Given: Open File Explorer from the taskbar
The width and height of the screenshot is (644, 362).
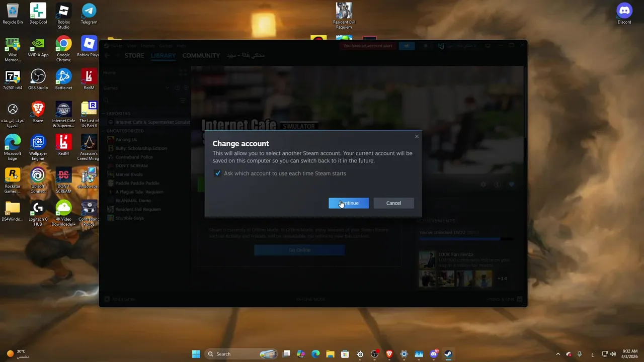Looking at the screenshot, I should click(330, 354).
